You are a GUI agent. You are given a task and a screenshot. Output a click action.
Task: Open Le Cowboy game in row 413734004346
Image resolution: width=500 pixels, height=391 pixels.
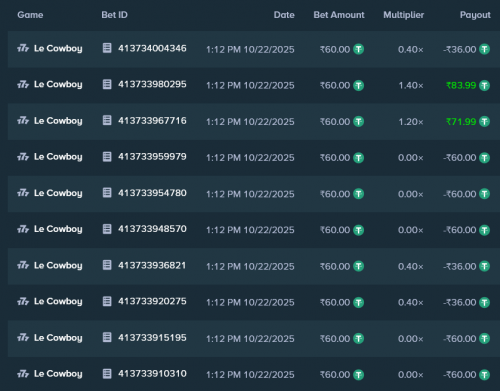58,49
